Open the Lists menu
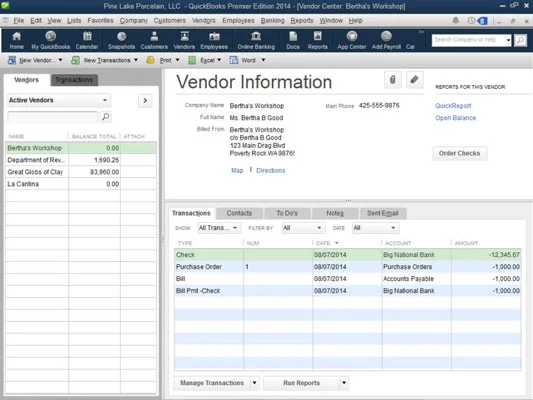This screenshot has height=400, width=533. coord(74,20)
